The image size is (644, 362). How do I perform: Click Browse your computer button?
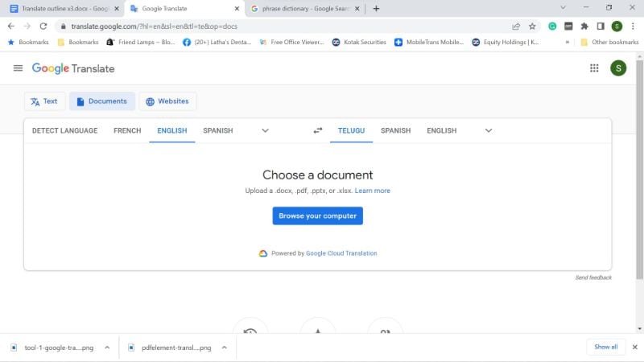[317, 216]
